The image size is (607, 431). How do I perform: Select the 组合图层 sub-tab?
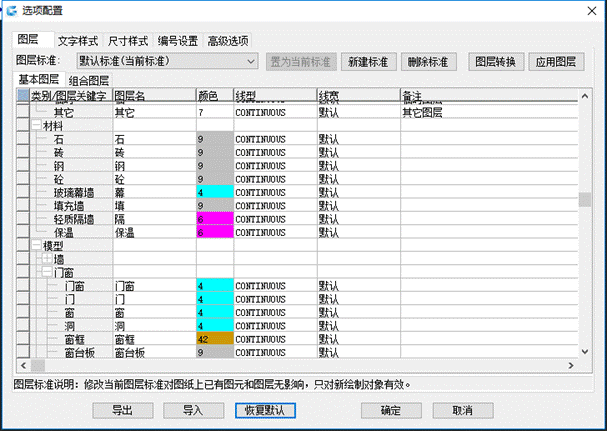[89, 80]
